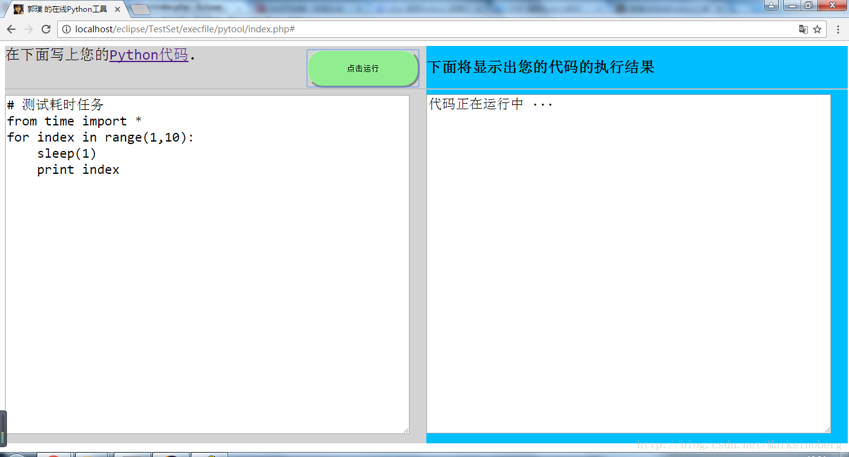Click the result box resize handle
The height and width of the screenshot is (457, 849).
tap(826, 429)
